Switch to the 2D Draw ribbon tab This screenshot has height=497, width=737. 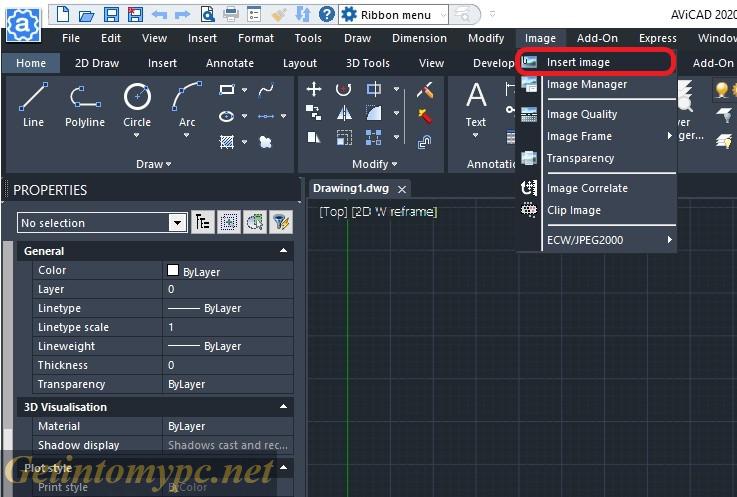97,63
